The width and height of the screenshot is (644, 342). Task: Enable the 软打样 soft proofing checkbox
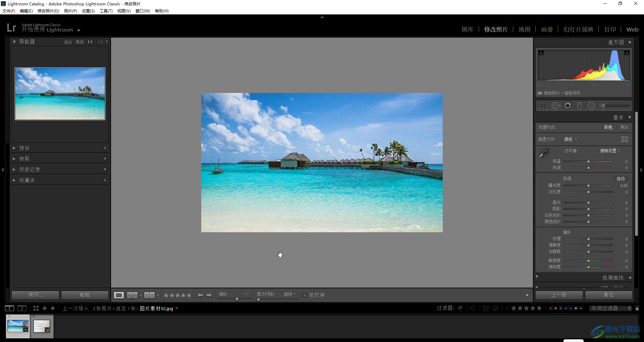coord(305,295)
